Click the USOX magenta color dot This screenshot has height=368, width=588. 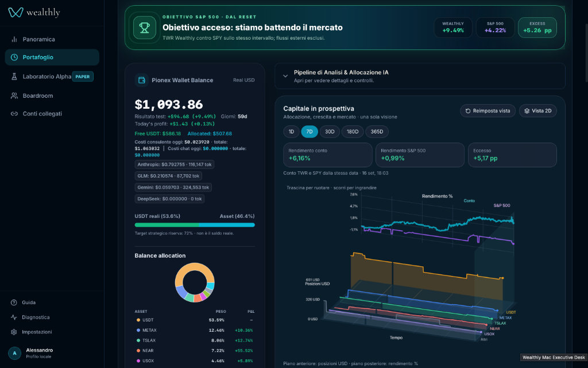pyautogui.click(x=138, y=361)
